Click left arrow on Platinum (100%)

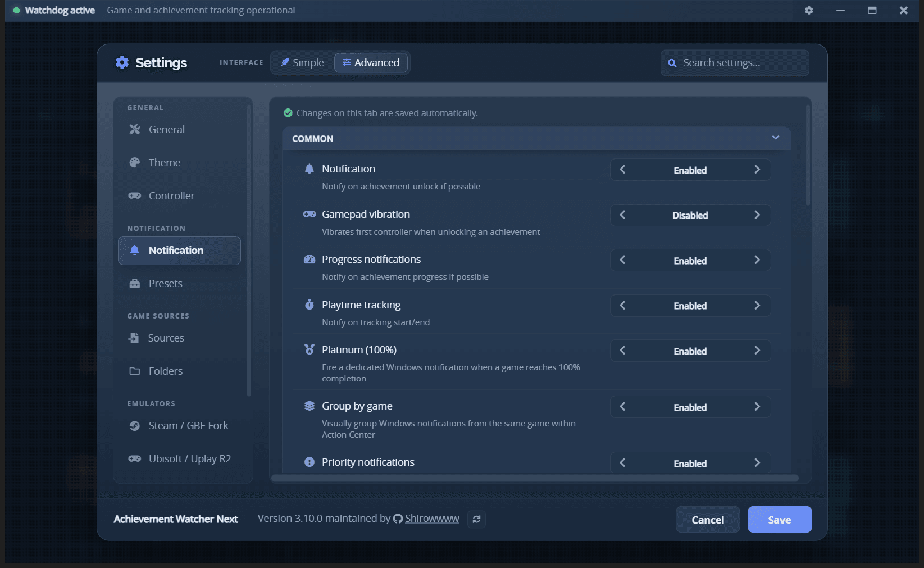pyautogui.click(x=622, y=351)
